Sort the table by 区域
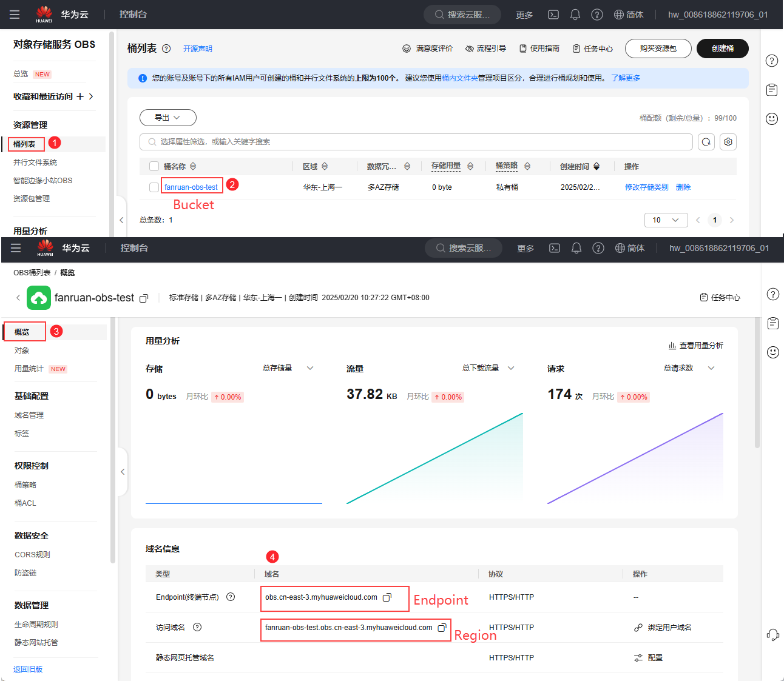784x681 pixels. tap(325, 166)
